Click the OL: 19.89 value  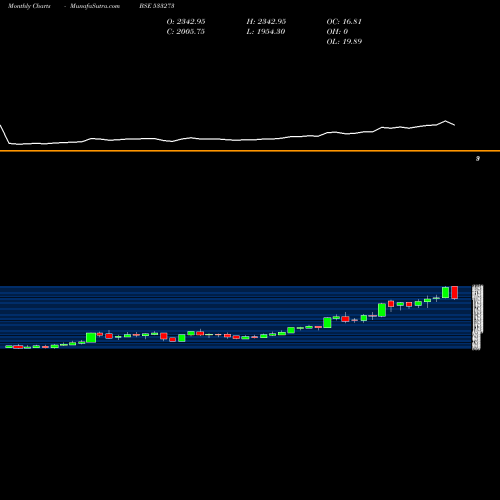point(344,41)
